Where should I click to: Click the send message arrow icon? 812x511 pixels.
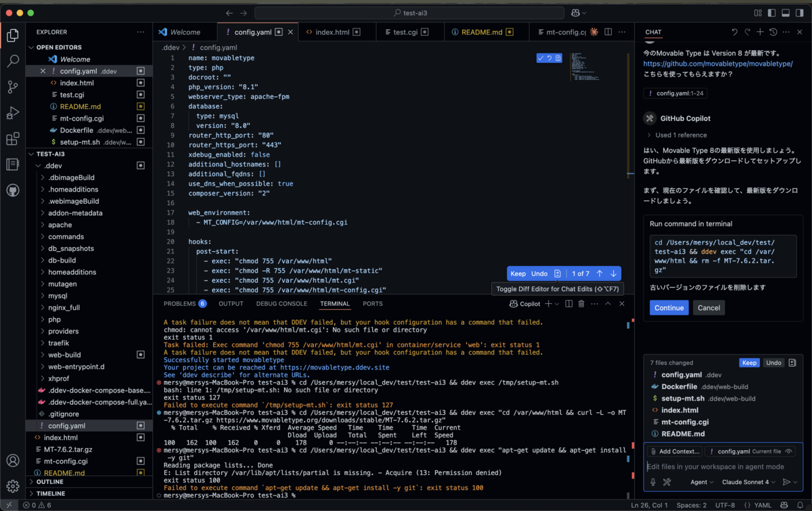pos(786,482)
